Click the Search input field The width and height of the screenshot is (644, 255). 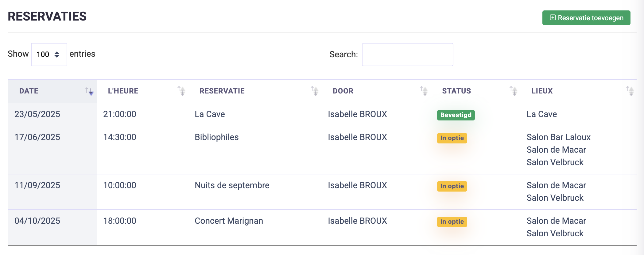pyautogui.click(x=407, y=55)
